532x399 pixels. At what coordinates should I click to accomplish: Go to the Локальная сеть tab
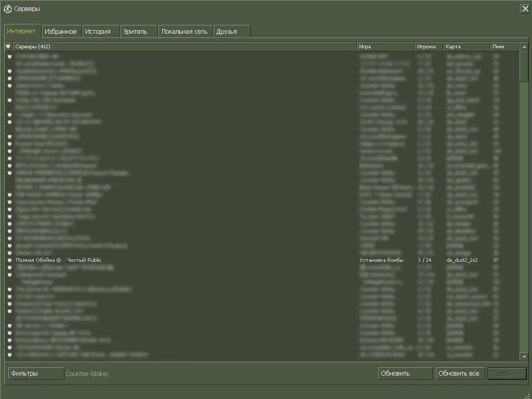[x=185, y=32]
